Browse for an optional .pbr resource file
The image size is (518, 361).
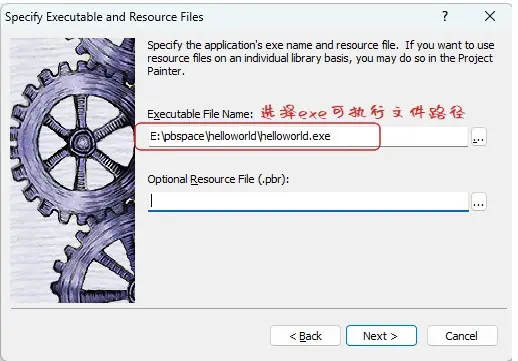coord(478,202)
